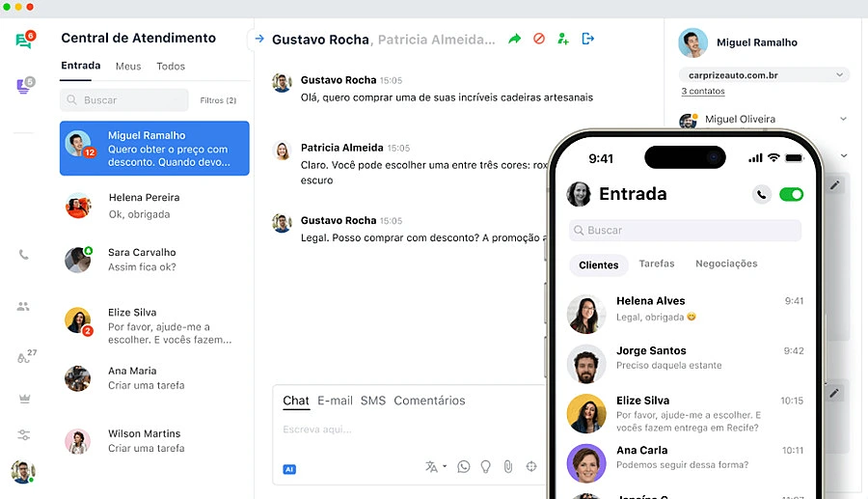Screen dimensions: 868x499
Task: Click the lightbulb suggestions icon
Action: coord(485,466)
